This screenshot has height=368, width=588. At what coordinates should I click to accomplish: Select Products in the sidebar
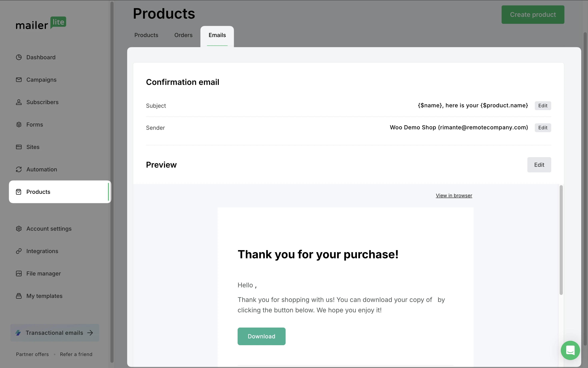(60, 192)
